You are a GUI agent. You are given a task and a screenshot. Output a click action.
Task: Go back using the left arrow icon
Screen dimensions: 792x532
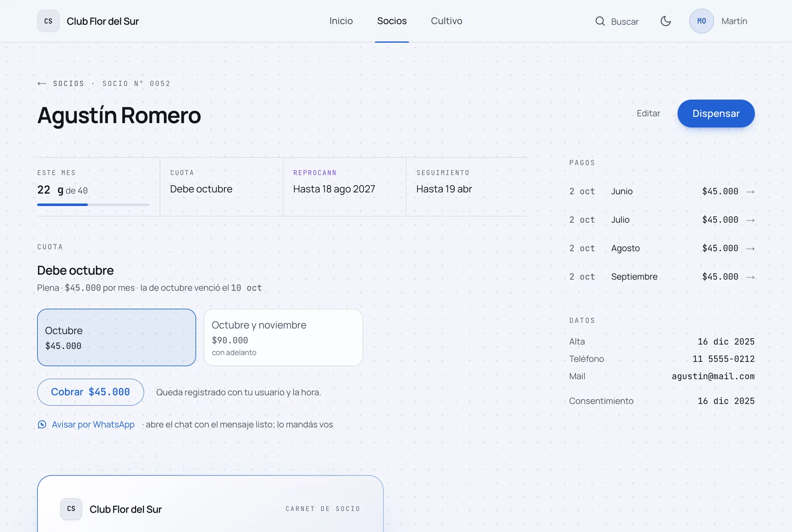(42, 84)
